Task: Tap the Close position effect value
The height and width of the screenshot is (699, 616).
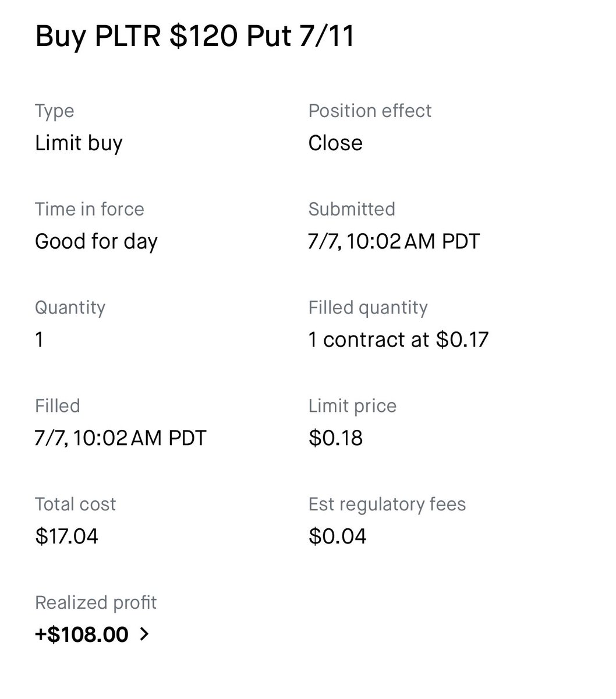Action: tap(335, 143)
